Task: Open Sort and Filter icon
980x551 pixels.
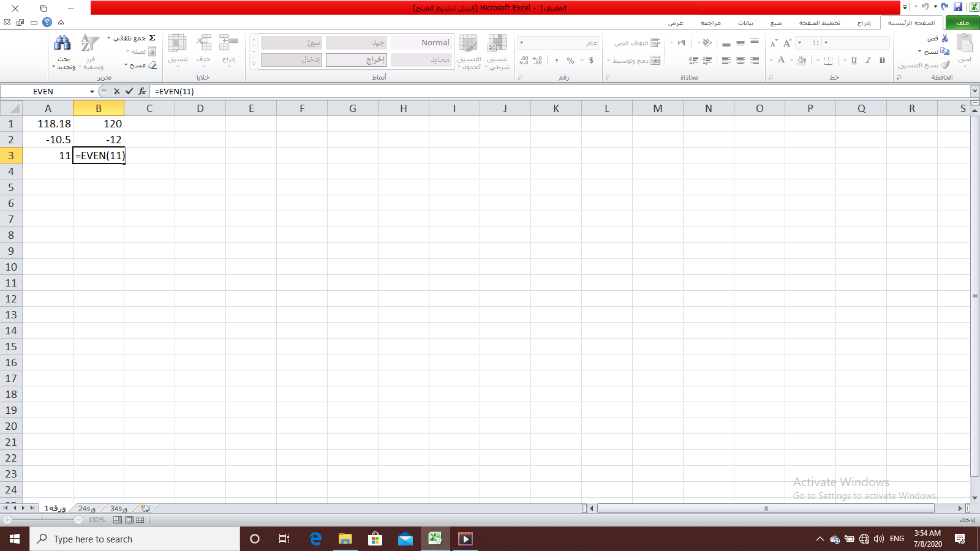Action: pyautogui.click(x=90, y=43)
